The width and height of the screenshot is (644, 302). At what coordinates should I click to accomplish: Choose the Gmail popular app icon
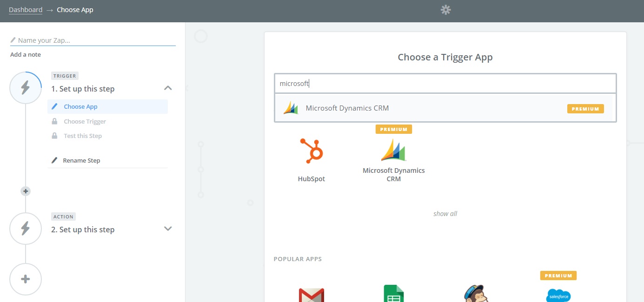[312, 295]
